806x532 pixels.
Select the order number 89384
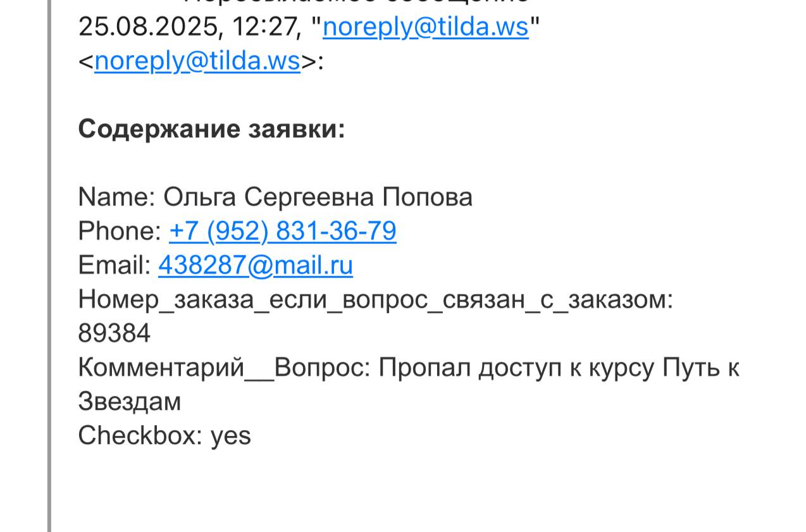pyautogui.click(x=114, y=333)
